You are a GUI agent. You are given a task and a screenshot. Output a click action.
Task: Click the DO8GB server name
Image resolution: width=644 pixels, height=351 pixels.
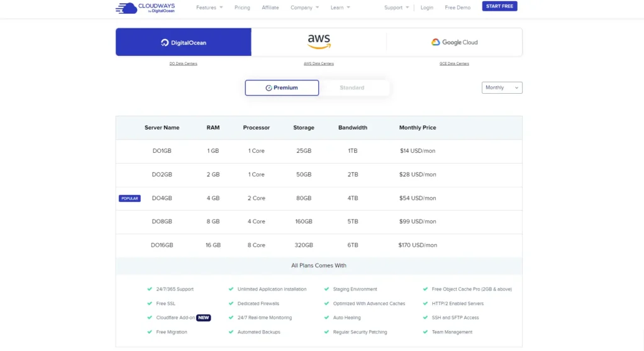[162, 221]
